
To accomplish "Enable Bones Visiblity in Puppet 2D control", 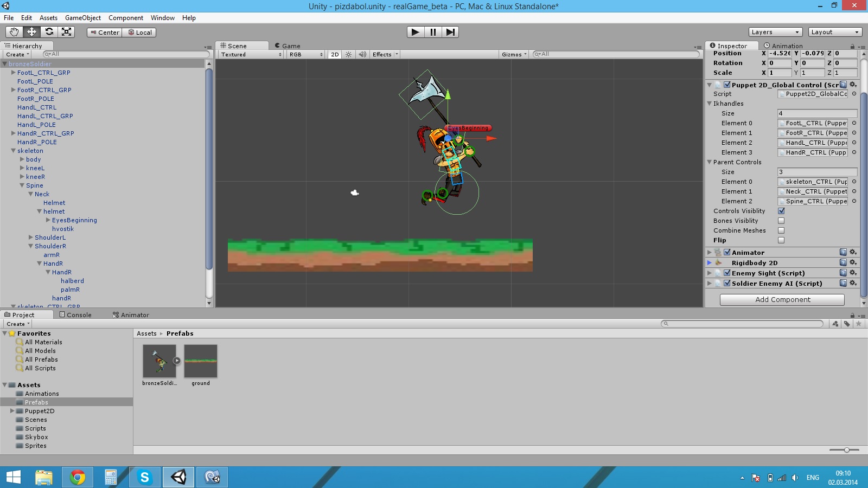I will pos(781,221).
